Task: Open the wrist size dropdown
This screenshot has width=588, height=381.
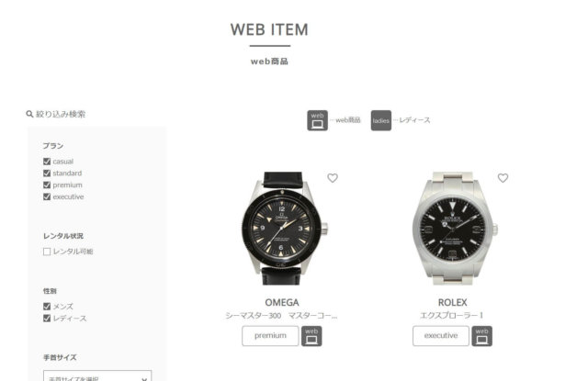Action: 97,376
